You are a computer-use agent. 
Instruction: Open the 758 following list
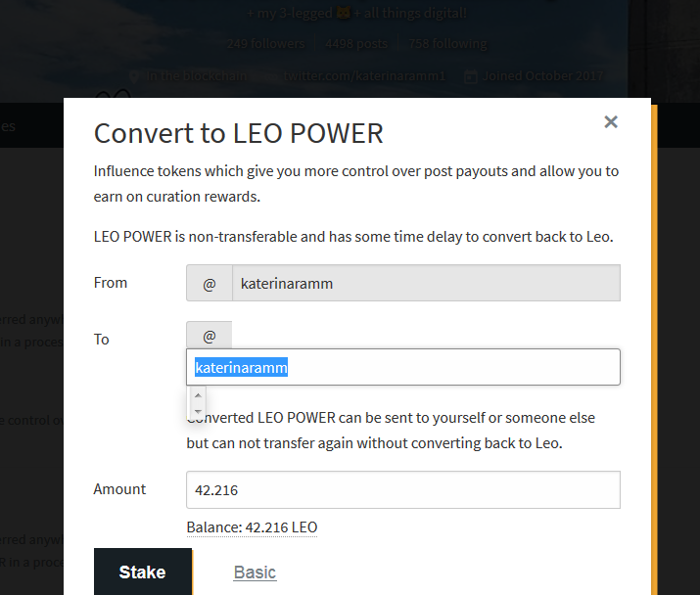pos(447,44)
